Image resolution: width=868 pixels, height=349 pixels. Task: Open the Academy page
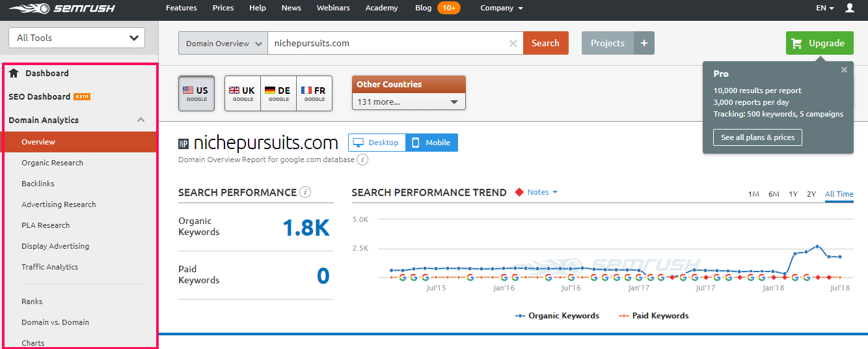[x=382, y=8]
